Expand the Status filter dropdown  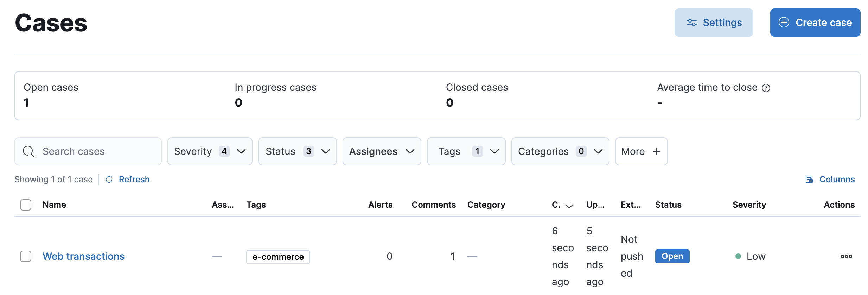[297, 151]
